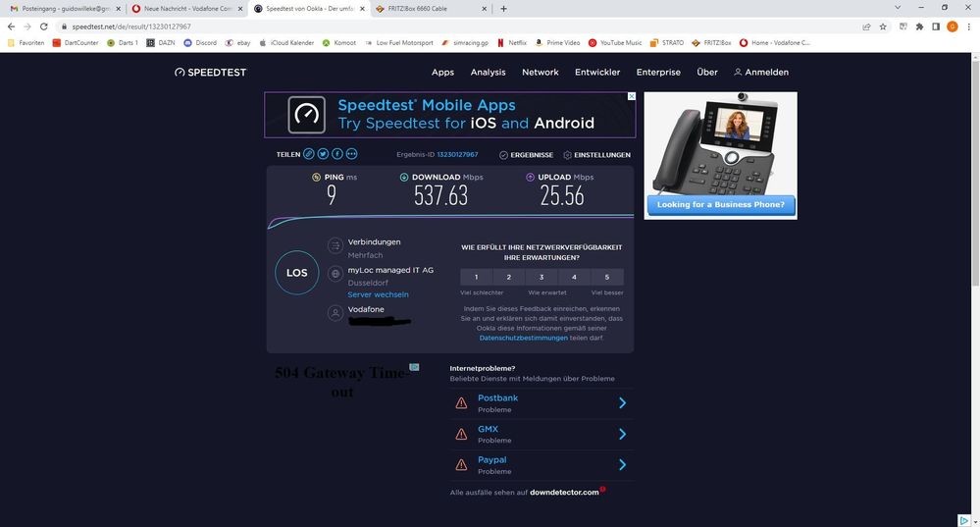Expand the Postbank problems chevron
The width and height of the screenshot is (980, 527).
(623, 403)
